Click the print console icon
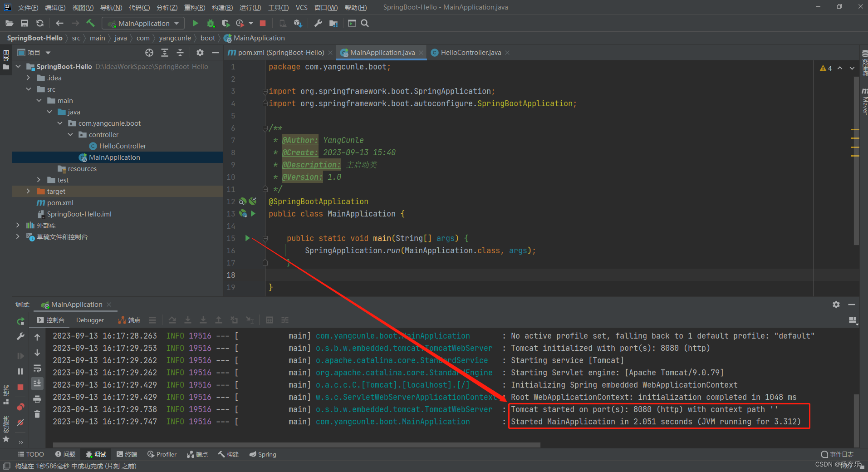 pyautogui.click(x=37, y=399)
